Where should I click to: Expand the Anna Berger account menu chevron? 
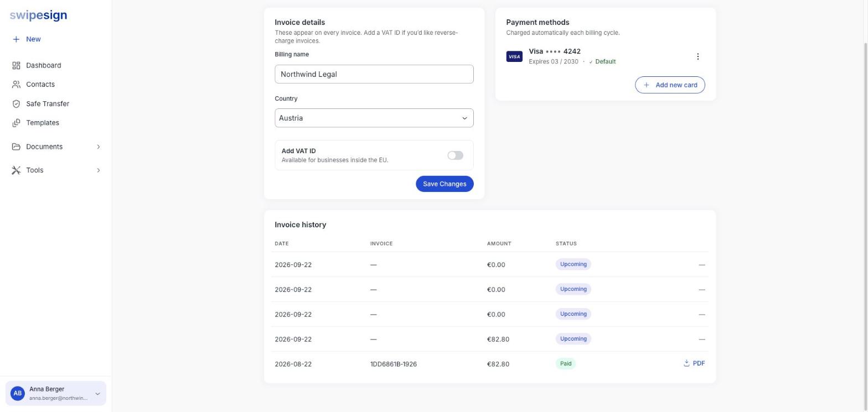point(97,394)
